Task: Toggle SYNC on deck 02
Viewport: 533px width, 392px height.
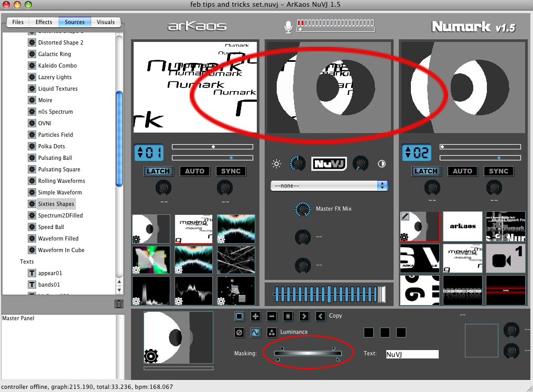Action: pyautogui.click(x=498, y=171)
